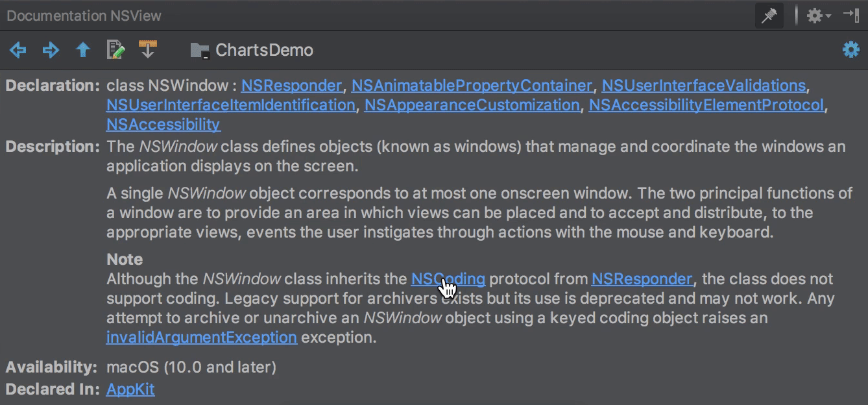Viewport: 868px width, 405px height.
Task: Click the NSAccessibilityElementProtocol link
Action: click(706, 104)
